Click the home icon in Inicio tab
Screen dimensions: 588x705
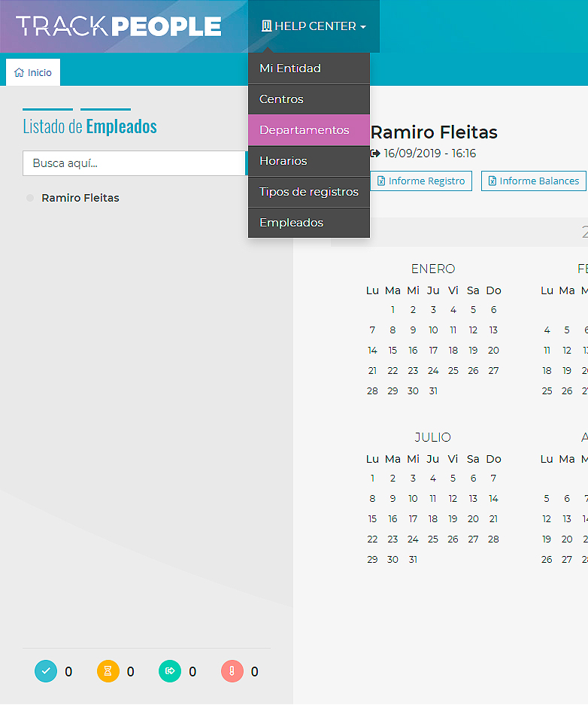pos(19,73)
